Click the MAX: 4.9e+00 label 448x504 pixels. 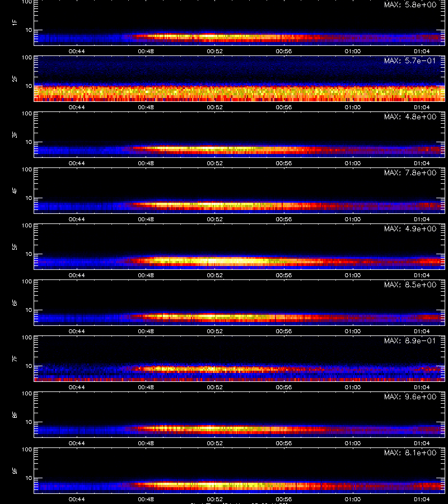[410, 228]
